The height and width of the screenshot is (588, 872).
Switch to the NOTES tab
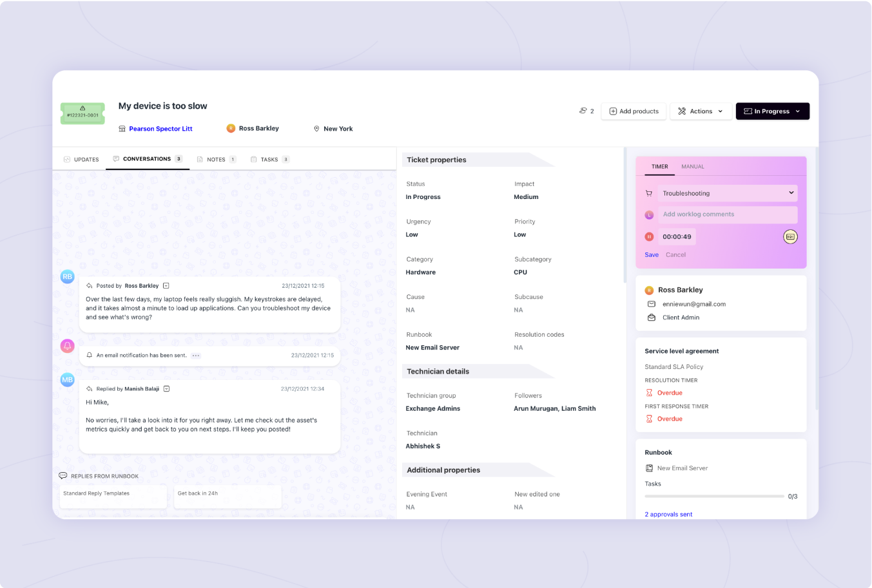(217, 159)
